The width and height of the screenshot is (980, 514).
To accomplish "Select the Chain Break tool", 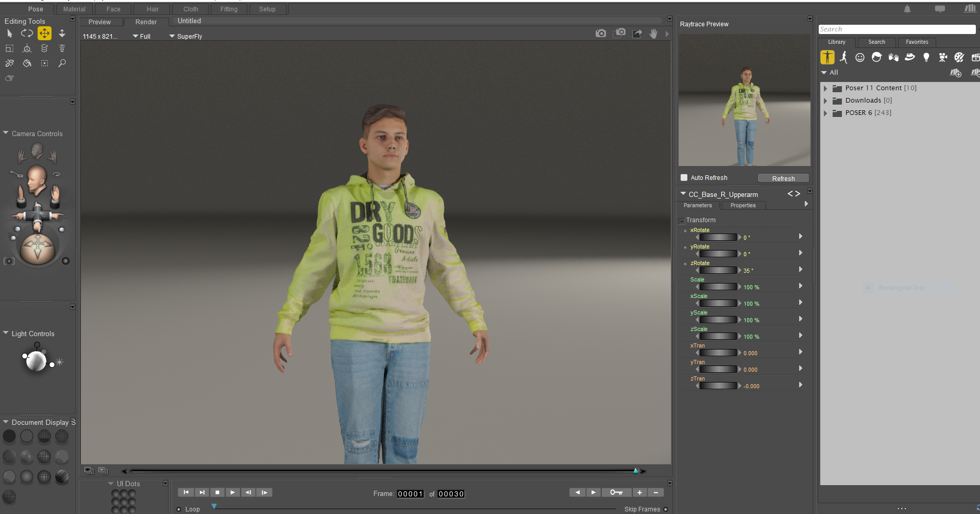I will 9,63.
